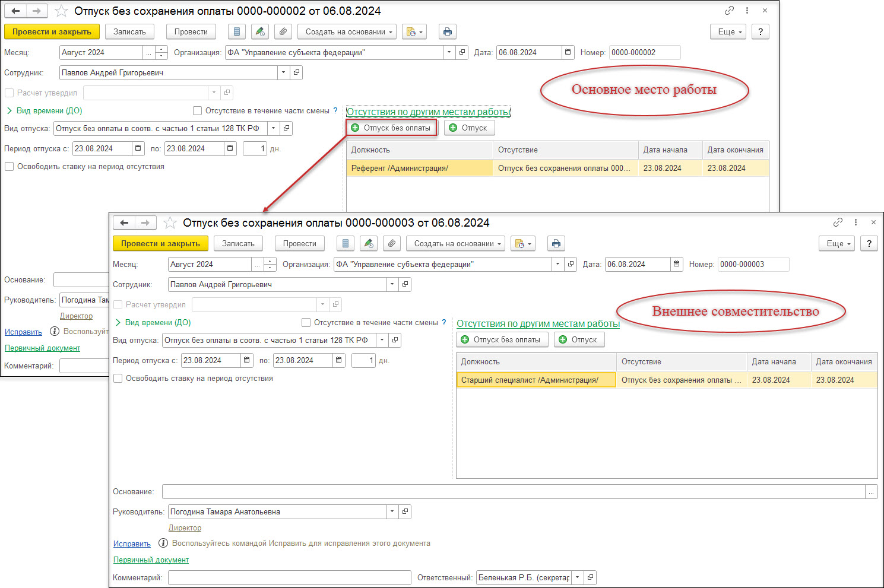Click Комментарий field in document 0000-000003

point(290,578)
